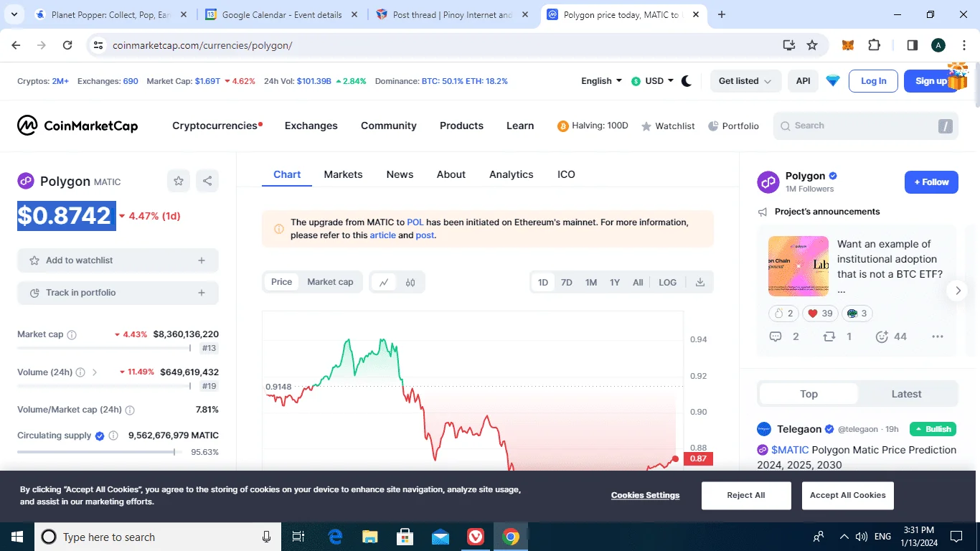Open Products menu
The image size is (980, 551).
[461, 126]
